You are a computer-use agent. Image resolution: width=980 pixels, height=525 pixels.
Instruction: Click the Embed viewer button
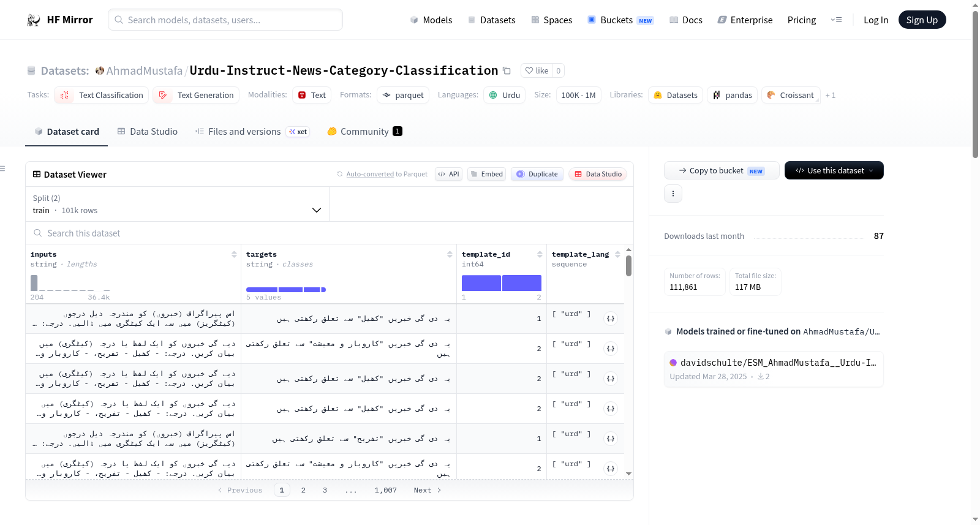487,174
